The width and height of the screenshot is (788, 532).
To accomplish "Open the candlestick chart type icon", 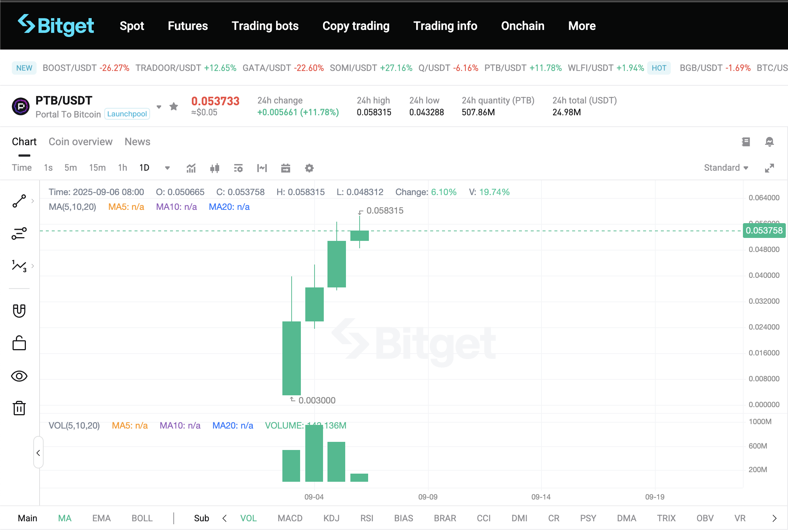I will pos(215,168).
